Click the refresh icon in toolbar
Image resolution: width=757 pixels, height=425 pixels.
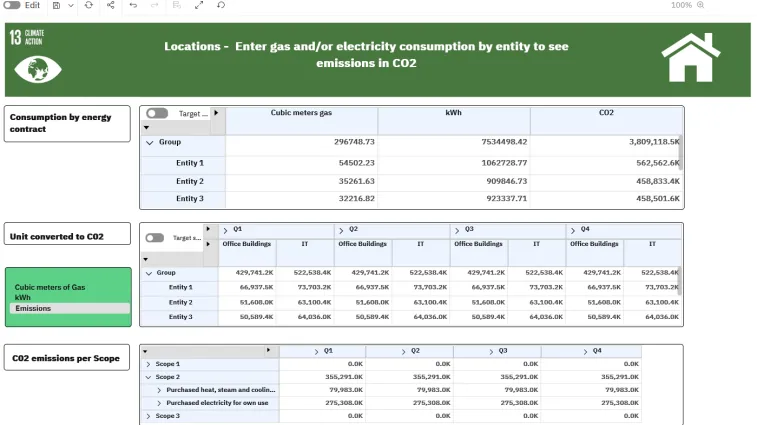pos(89,5)
